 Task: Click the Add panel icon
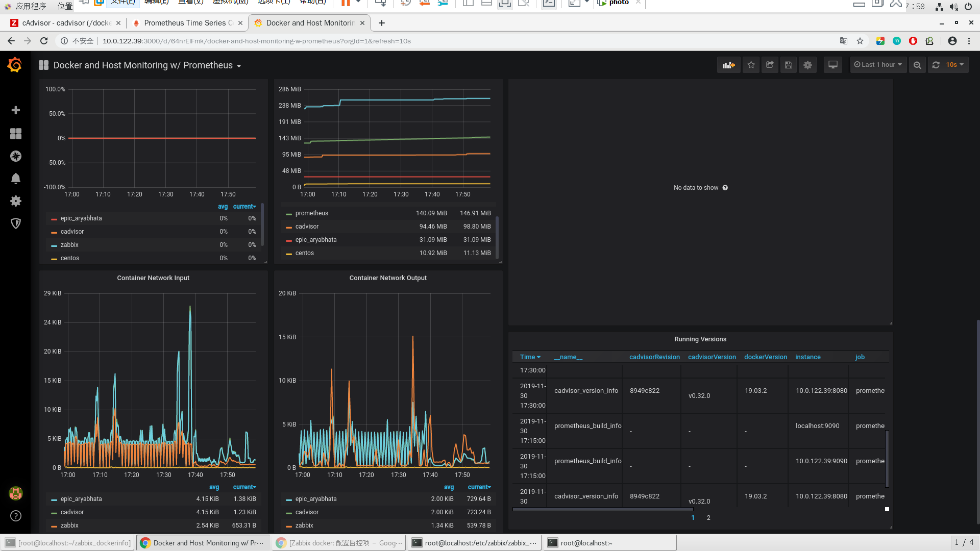(728, 65)
